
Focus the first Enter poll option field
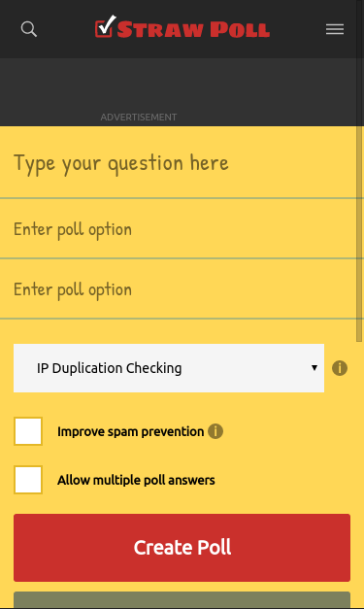[x=179, y=229]
